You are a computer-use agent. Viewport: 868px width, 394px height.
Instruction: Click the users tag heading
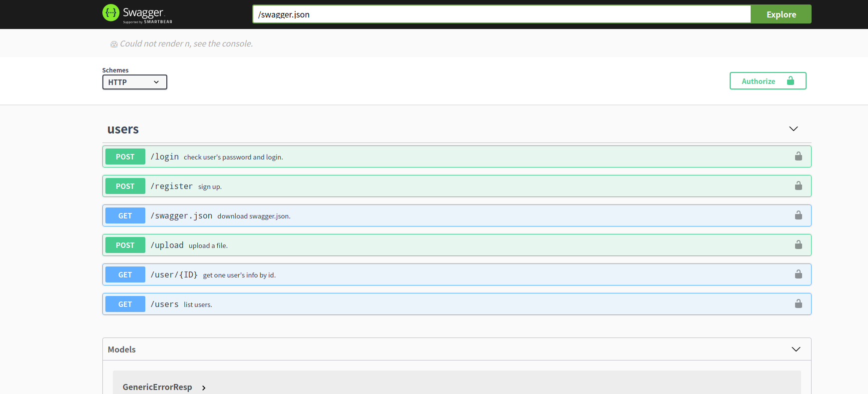pos(123,129)
